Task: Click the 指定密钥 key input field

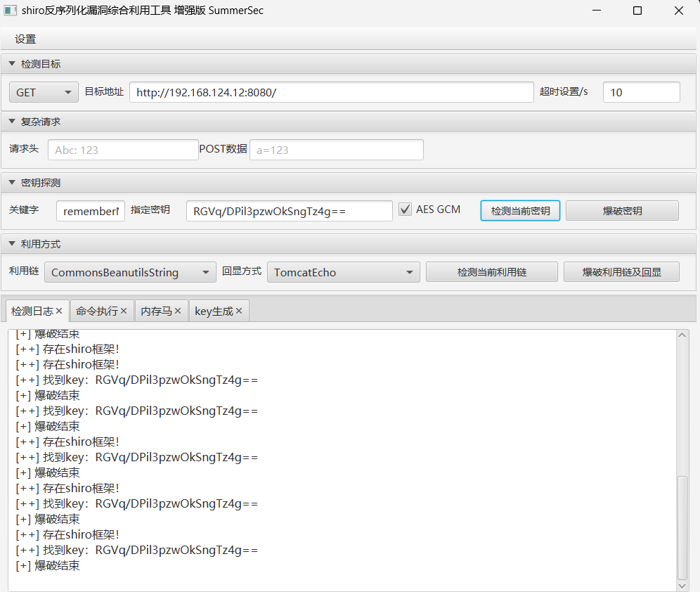Action: point(290,211)
